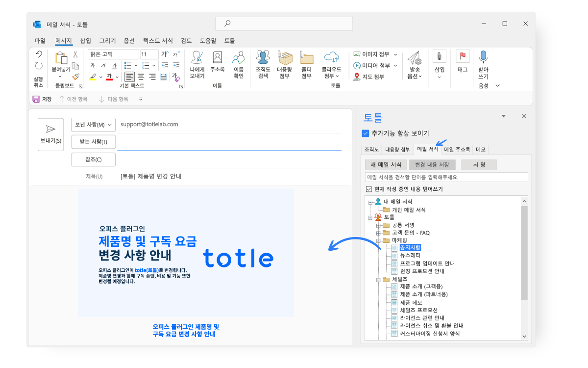The width and height of the screenshot is (588, 368).
Task: Click the 붙여넣기 paste clipboard icon
Action: (61, 58)
